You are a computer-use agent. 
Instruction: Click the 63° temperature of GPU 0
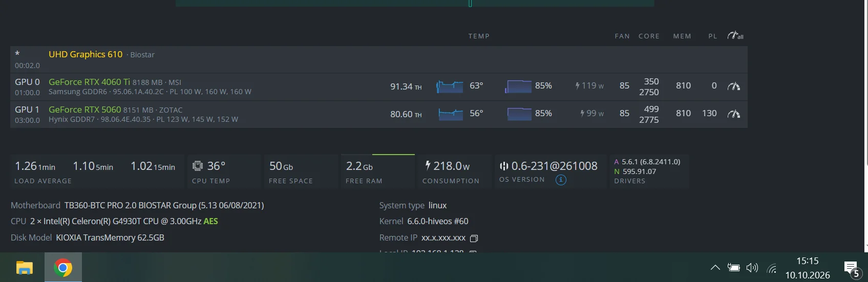click(x=476, y=85)
